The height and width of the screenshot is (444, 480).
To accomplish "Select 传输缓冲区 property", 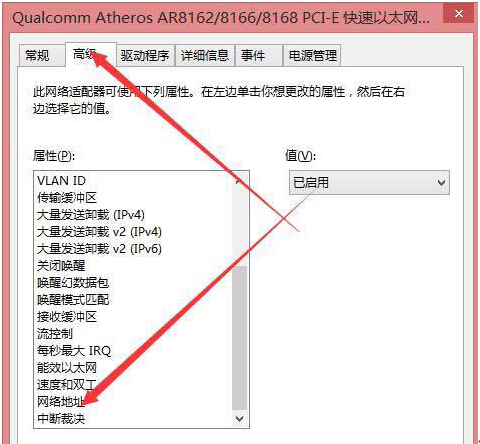I will (x=67, y=198).
